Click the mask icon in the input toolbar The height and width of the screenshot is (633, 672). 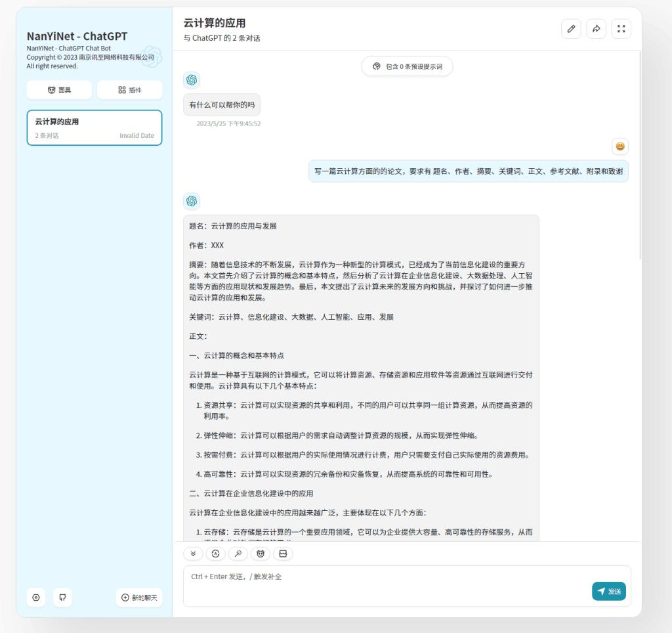tap(261, 554)
